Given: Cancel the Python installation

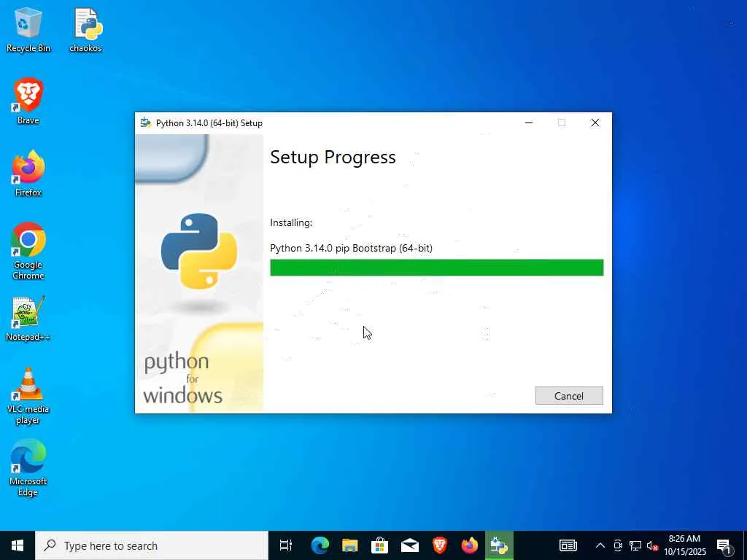Looking at the screenshot, I should pyautogui.click(x=569, y=396).
